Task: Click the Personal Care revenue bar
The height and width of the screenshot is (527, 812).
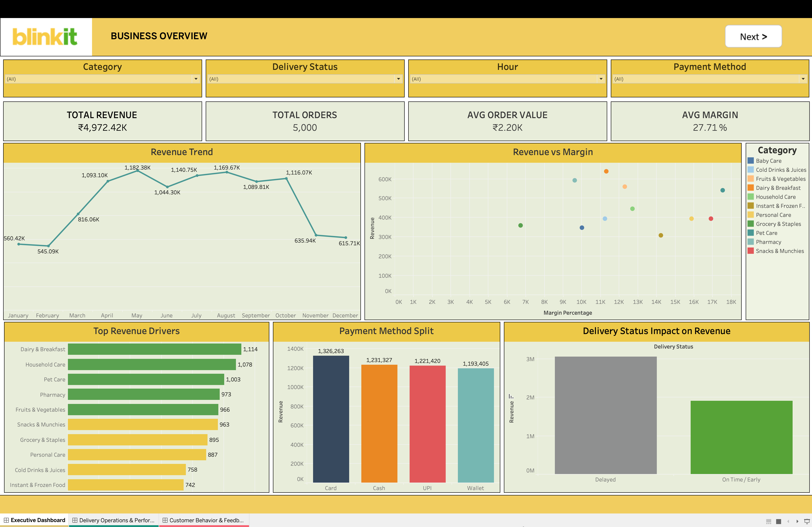Action: click(x=137, y=455)
